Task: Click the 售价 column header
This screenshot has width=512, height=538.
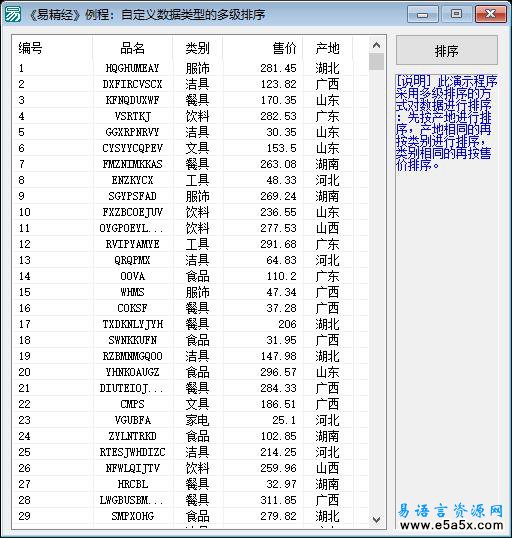Action: 263,48
